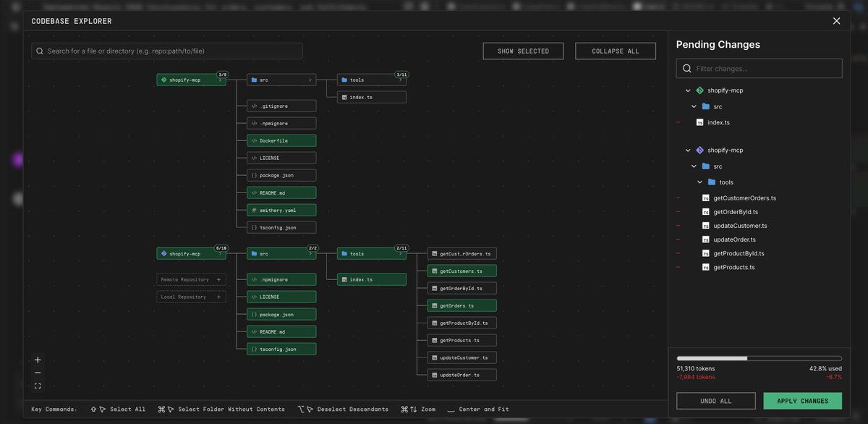This screenshot has height=424, width=868.
Task: Collapse chevron on bottom tools node (2/11)
Action: pyautogui.click(x=400, y=254)
